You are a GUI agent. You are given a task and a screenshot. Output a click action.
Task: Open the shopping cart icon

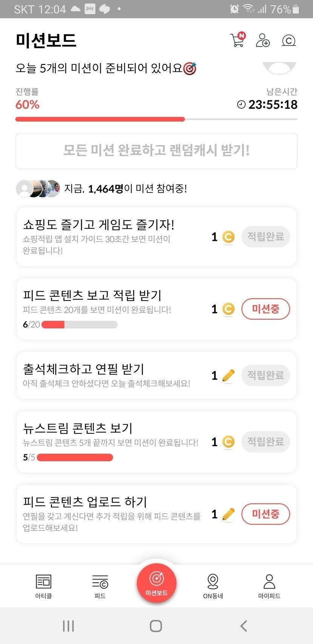(x=238, y=40)
